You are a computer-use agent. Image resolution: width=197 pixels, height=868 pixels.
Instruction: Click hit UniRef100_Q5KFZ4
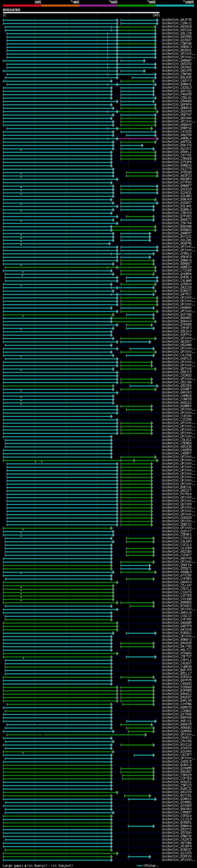[x=177, y=565]
